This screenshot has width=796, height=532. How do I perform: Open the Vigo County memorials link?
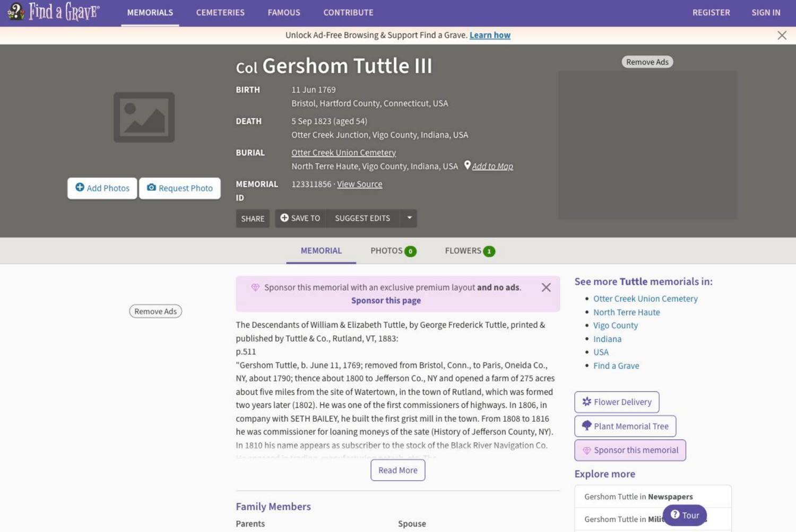coord(616,326)
